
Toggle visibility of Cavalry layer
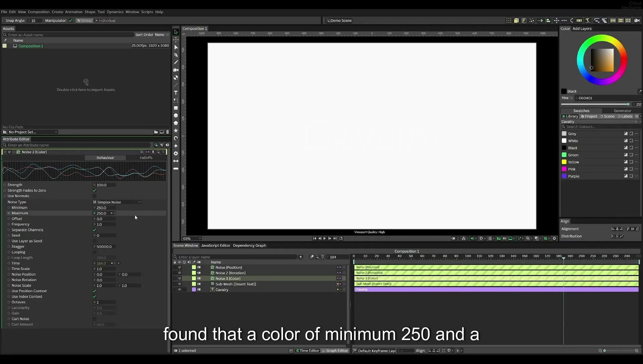click(180, 290)
